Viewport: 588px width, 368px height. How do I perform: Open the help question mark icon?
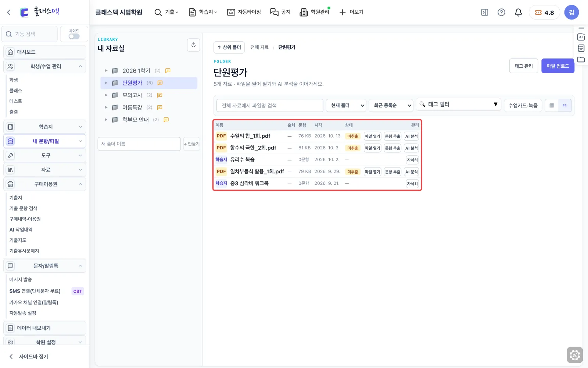coord(501,13)
